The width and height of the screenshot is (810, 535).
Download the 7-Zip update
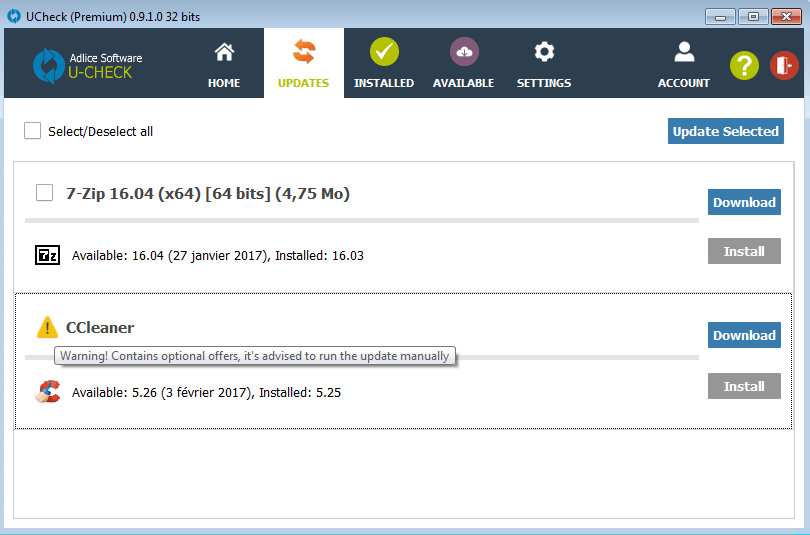[744, 202]
